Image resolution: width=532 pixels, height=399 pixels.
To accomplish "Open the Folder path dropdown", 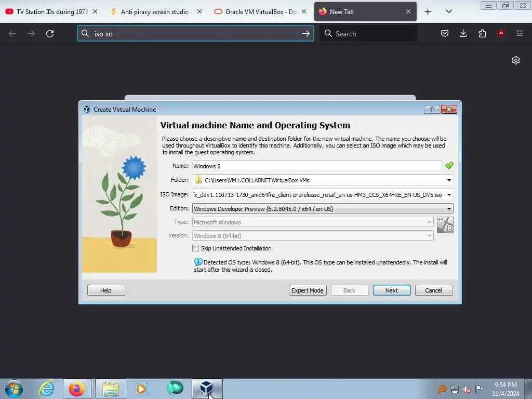I will [x=449, y=180].
